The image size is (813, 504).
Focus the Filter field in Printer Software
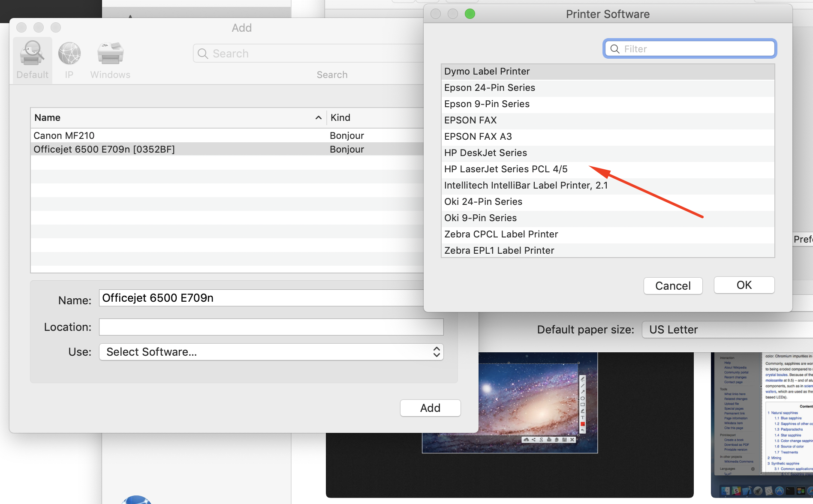point(690,49)
